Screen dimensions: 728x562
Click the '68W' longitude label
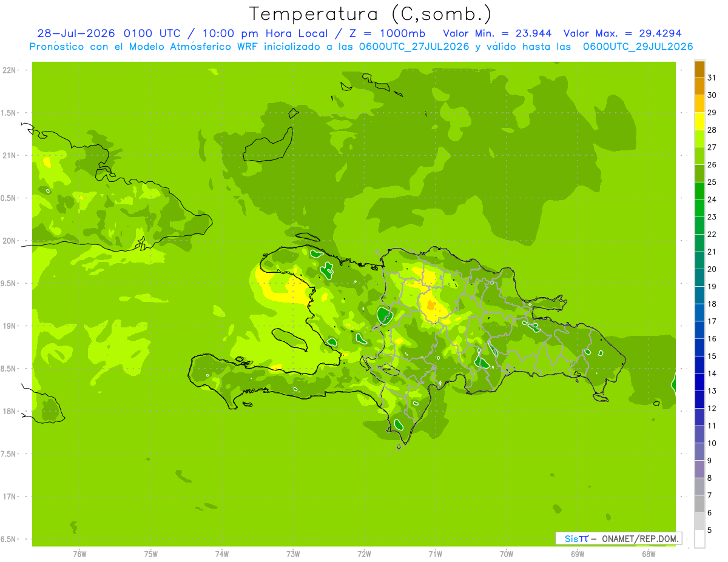pos(649,554)
